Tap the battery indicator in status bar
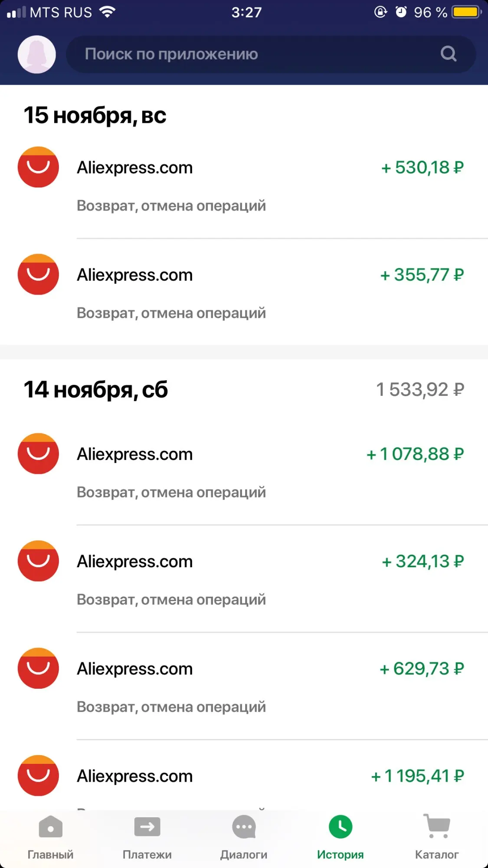 (x=466, y=12)
